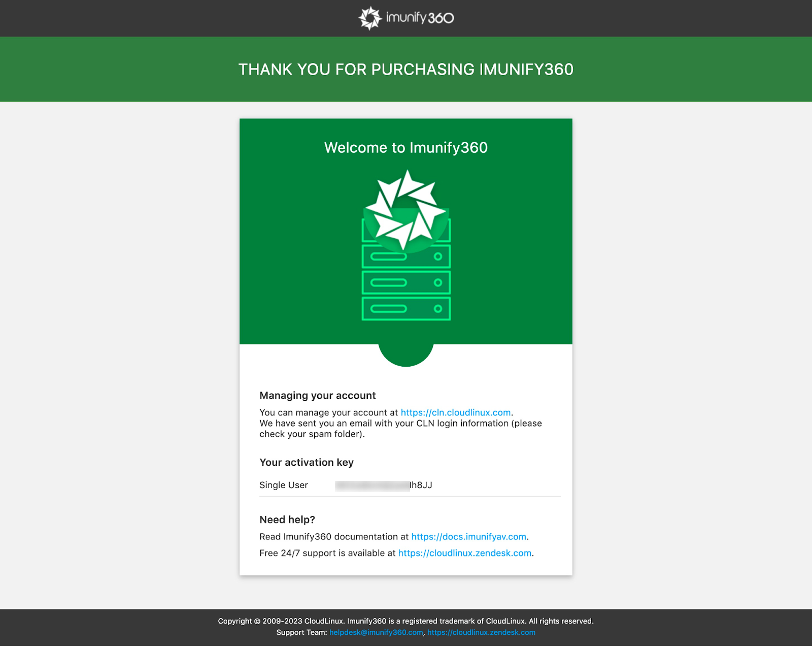Open the cln.cloudlinux.com account link
The width and height of the screenshot is (812, 646).
point(456,412)
